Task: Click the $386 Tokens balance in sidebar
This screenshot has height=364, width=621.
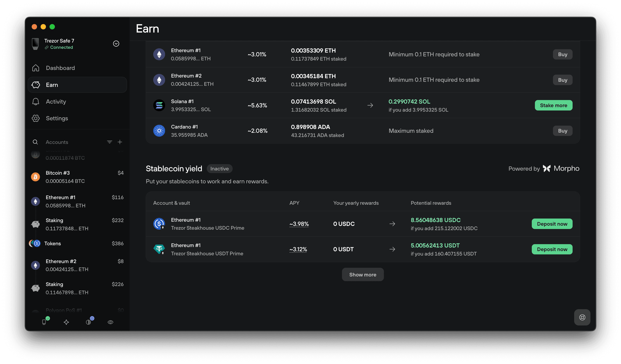Action: pyautogui.click(x=118, y=243)
